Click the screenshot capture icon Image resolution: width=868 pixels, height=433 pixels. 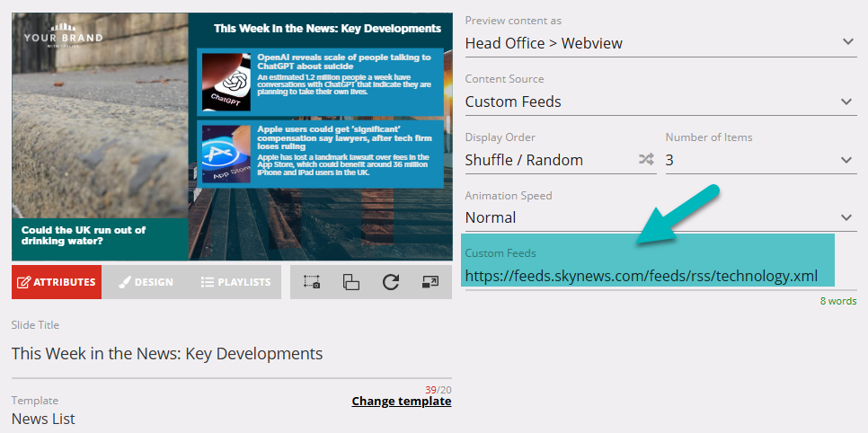tap(312, 282)
